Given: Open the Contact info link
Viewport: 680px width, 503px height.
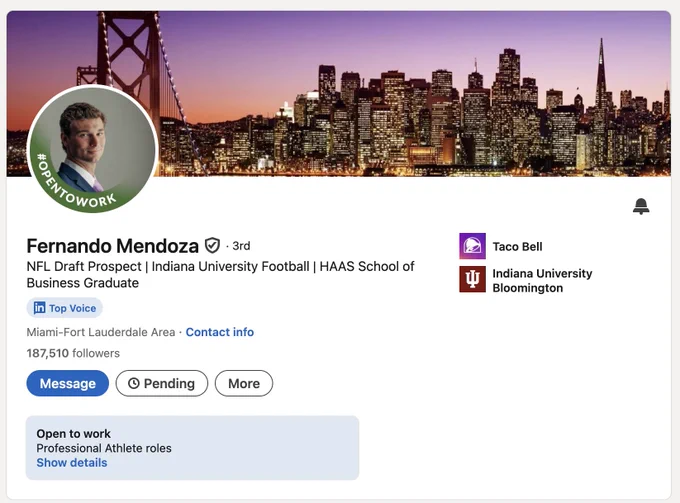Looking at the screenshot, I should coord(220,332).
